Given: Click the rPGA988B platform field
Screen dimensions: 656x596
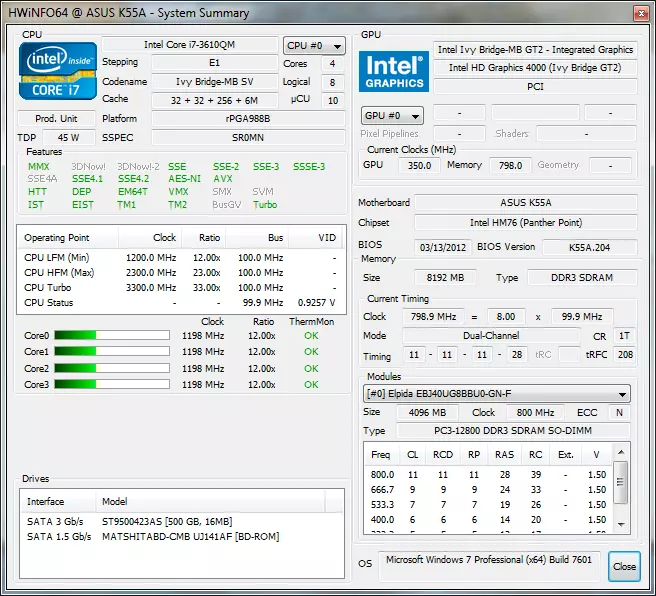Looking at the screenshot, I should point(248,119).
